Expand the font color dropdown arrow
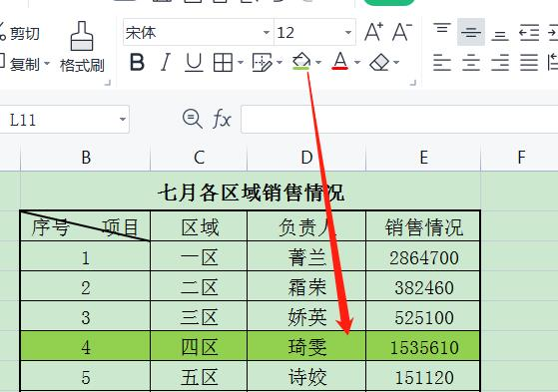Screen dimensions: 558x392 [357, 63]
